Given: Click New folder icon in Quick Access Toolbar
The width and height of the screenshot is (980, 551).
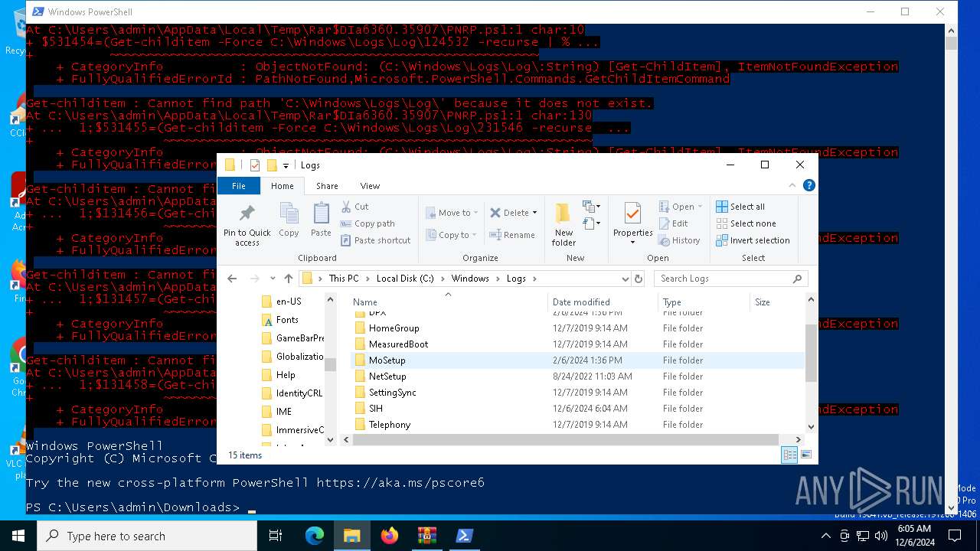Looking at the screenshot, I should pos(272,165).
